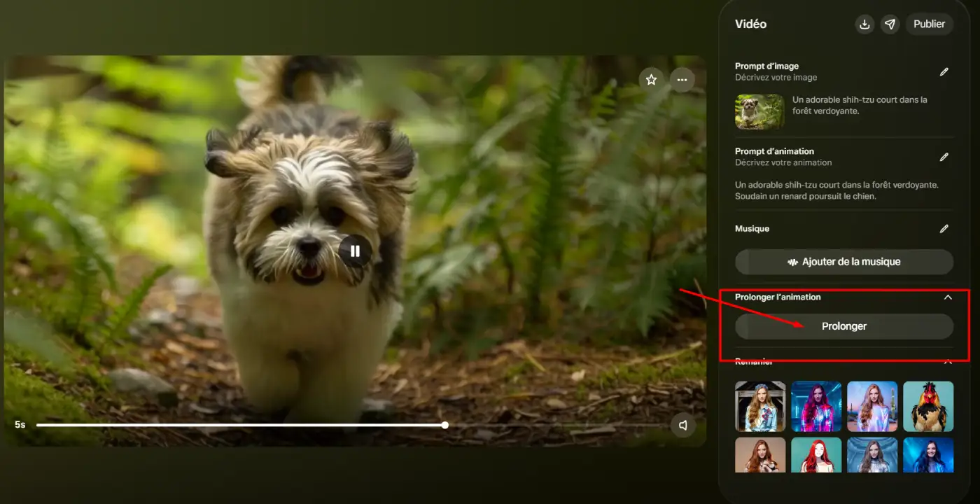Choose the pink neon jacket remix thumbnail

[x=816, y=406]
